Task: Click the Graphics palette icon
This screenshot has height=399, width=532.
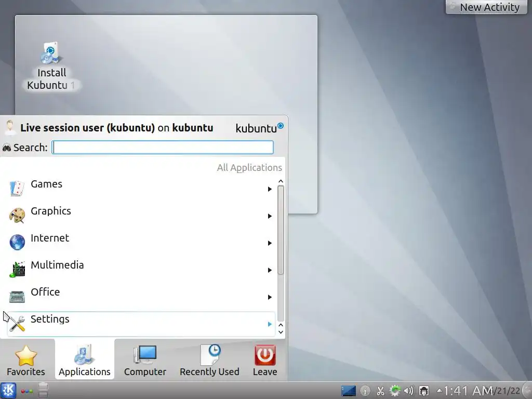Action: point(17,216)
